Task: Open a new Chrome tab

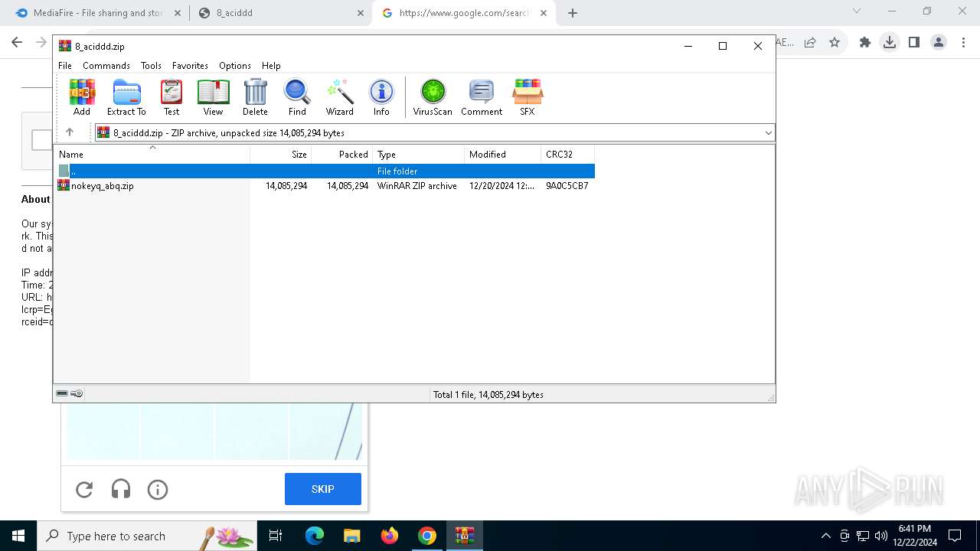Action: pyautogui.click(x=573, y=13)
